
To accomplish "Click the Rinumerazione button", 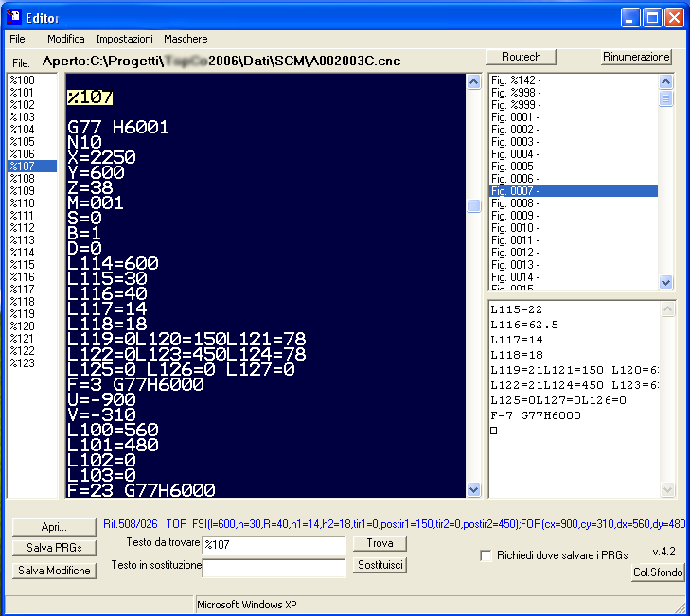I will click(636, 57).
